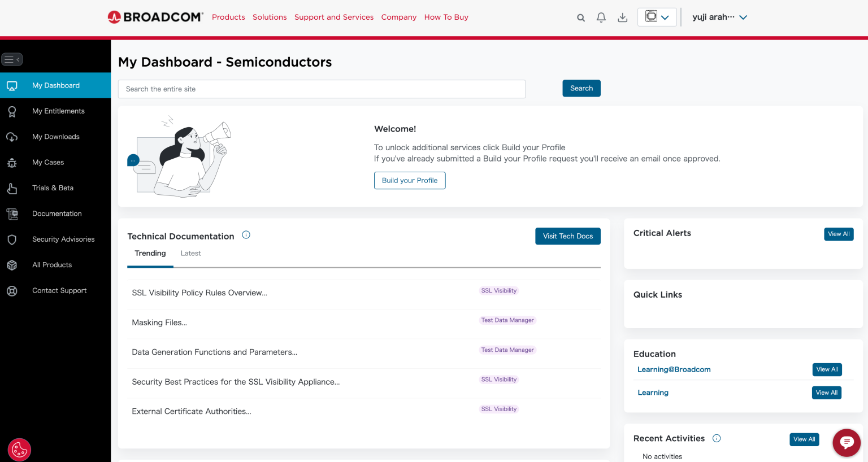Click the info tooltip beside Technical Documentation
This screenshot has width=868, height=462.
coord(246,234)
